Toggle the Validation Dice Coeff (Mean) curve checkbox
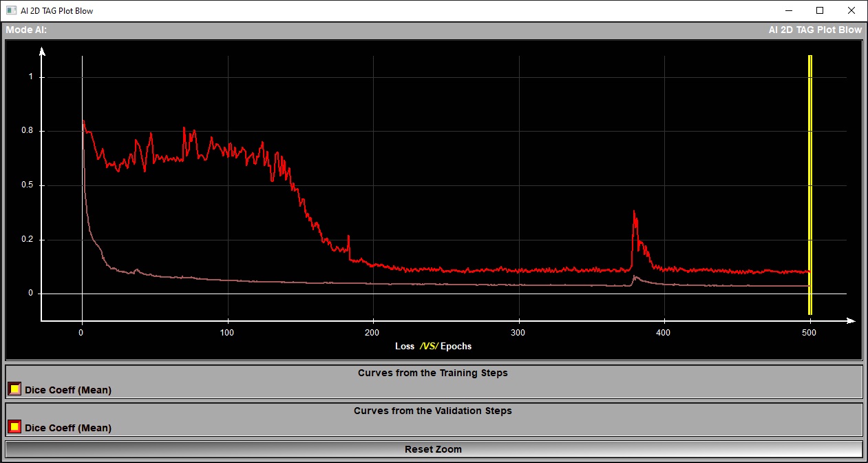This screenshot has height=463, width=868. pos(14,427)
